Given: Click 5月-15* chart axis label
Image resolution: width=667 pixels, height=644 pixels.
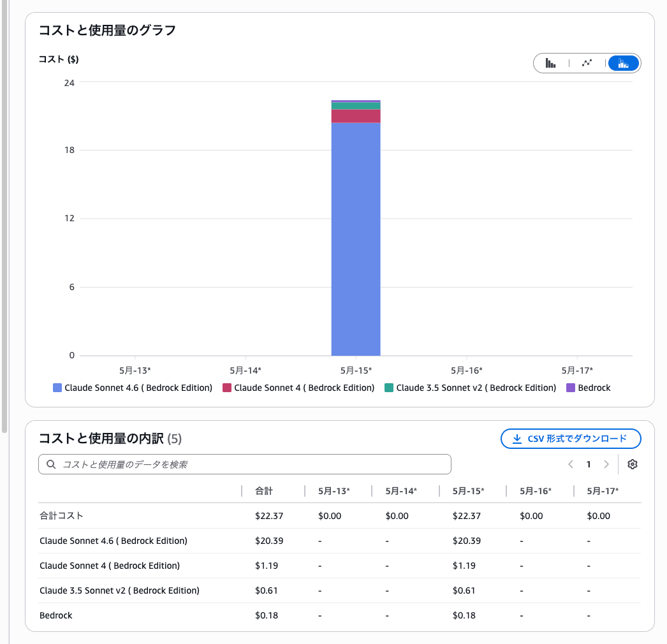Looking at the screenshot, I should [x=356, y=370].
